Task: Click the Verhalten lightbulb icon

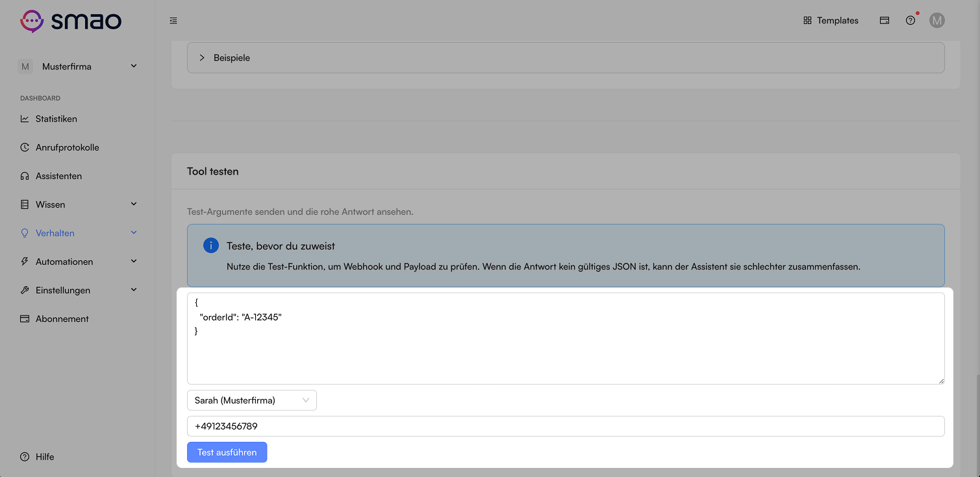Action: click(x=25, y=233)
